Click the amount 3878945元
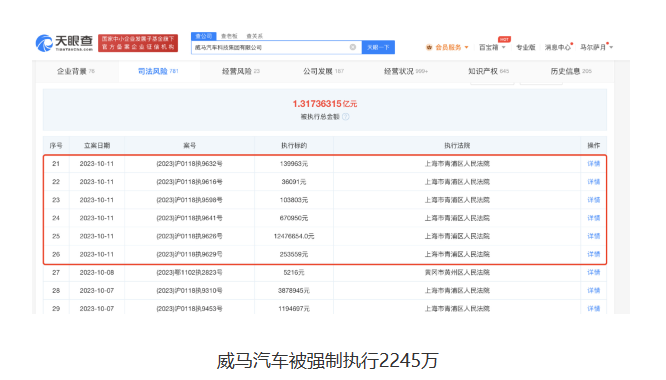This screenshot has width=666, height=380. click(x=294, y=290)
